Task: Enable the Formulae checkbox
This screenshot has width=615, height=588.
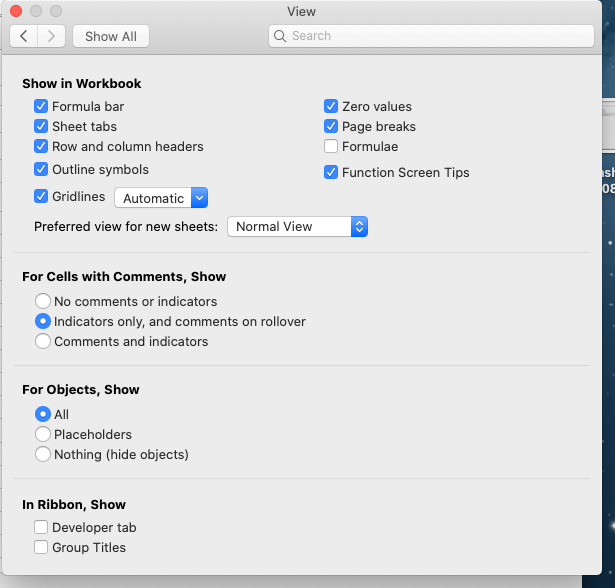Action: coord(331,146)
